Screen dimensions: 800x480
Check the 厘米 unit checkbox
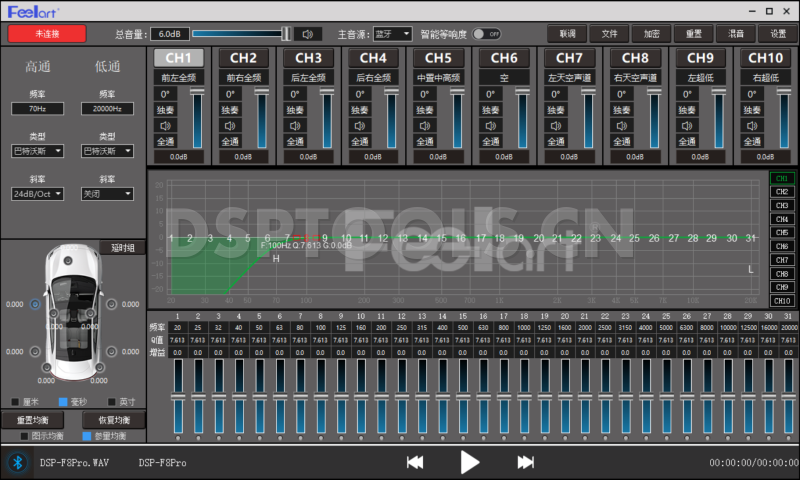[13, 403]
